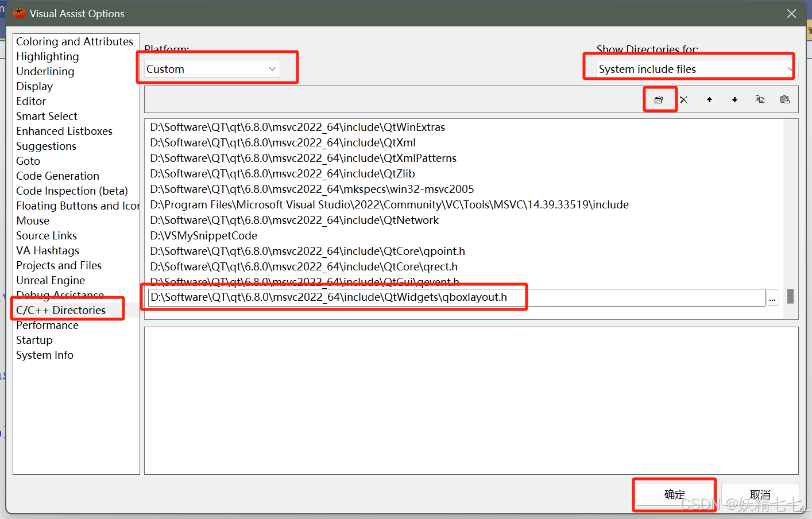Open VA Hashtags settings
This screenshot has width=812, height=519.
pos(48,250)
